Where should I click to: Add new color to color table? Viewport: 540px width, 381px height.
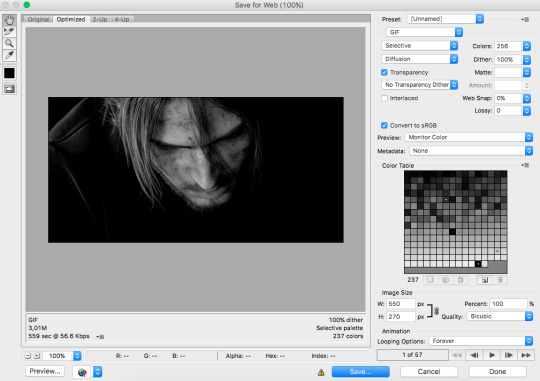(485, 280)
